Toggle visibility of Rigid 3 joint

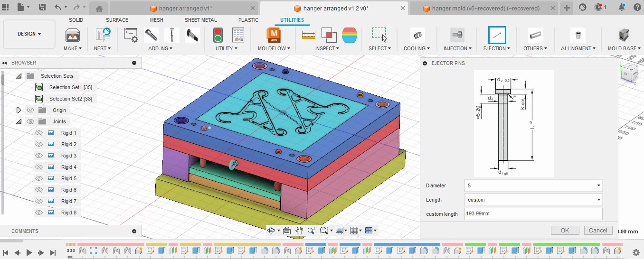click(x=39, y=156)
